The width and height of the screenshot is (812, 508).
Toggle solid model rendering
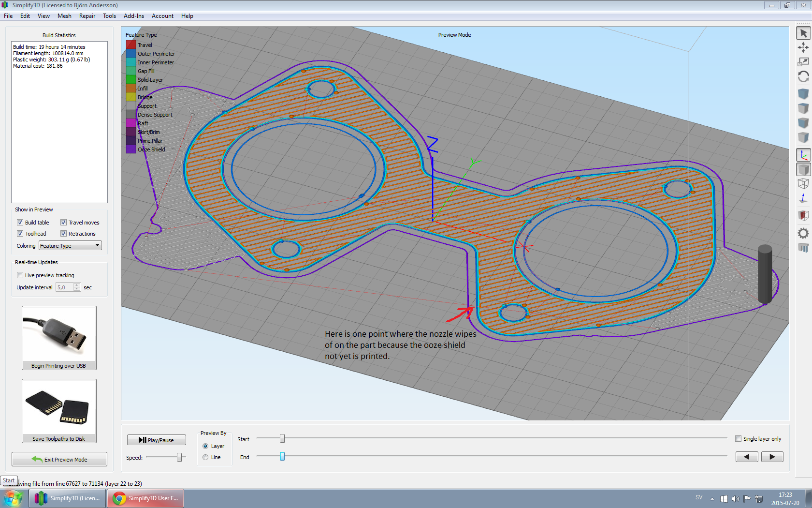coord(803,169)
